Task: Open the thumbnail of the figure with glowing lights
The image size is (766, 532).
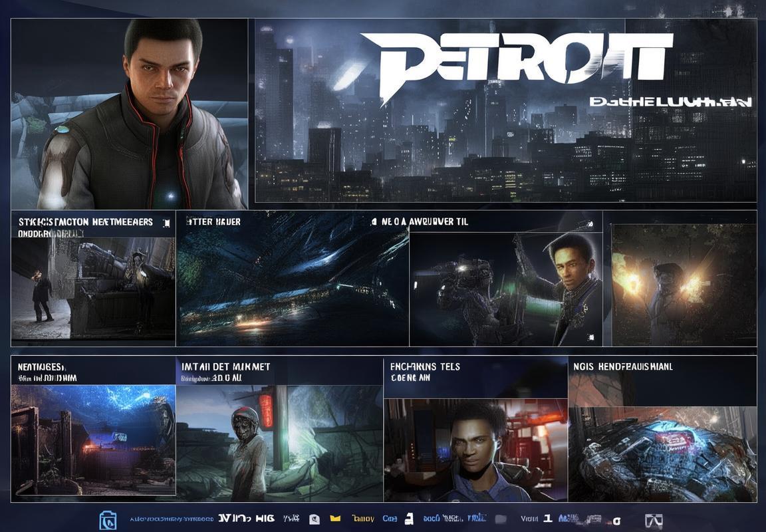Action: click(684, 285)
